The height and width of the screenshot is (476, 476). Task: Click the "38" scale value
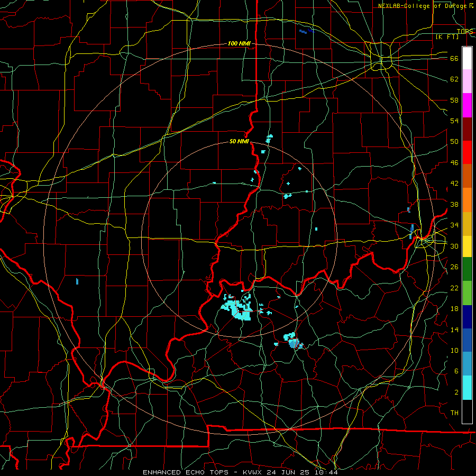(x=454, y=205)
